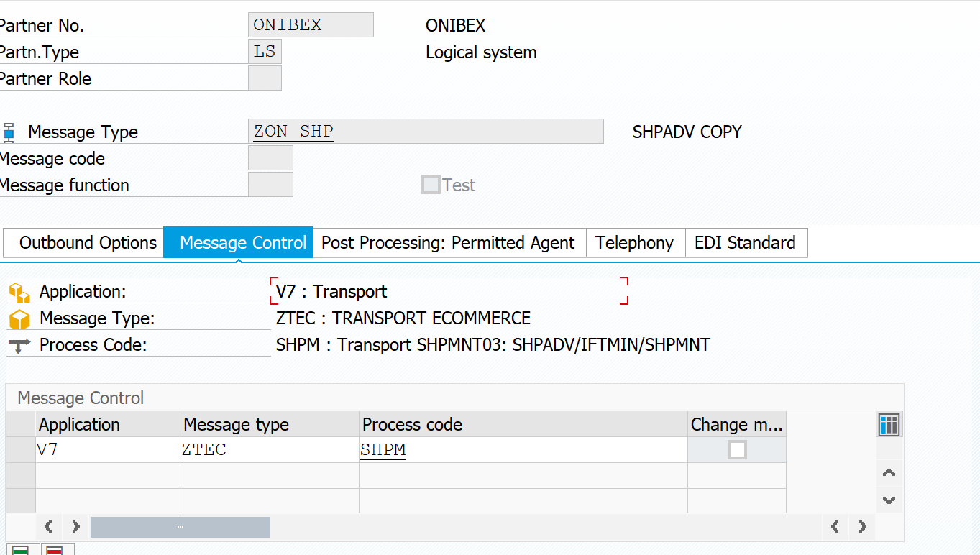Click the green insert row icon
Viewport: 980px width, 555px height.
coord(21,551)
